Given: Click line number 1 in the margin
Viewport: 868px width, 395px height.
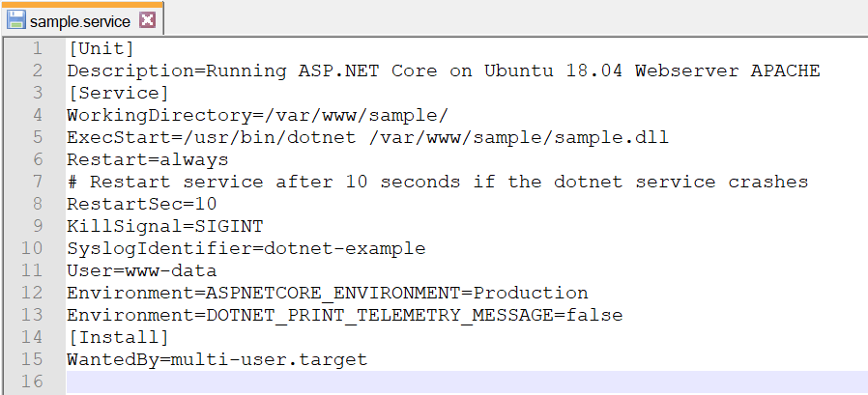Looking at the screenshot, I should 37,48.
